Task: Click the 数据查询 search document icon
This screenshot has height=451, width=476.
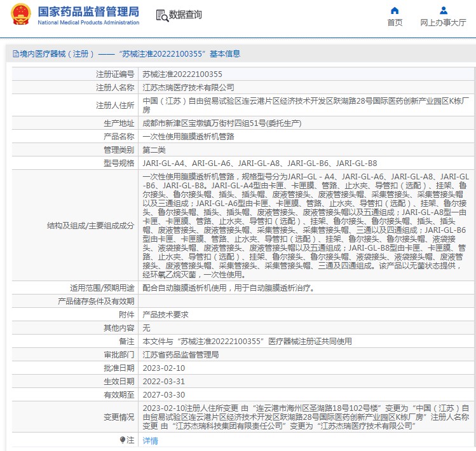Action: point(162,15)
